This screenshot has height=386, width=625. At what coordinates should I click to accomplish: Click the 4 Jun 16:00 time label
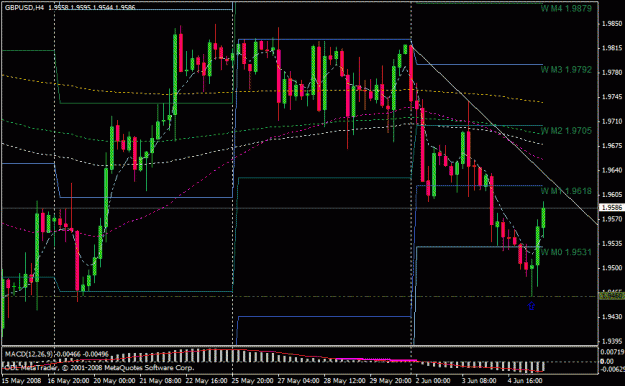[525, 380]
